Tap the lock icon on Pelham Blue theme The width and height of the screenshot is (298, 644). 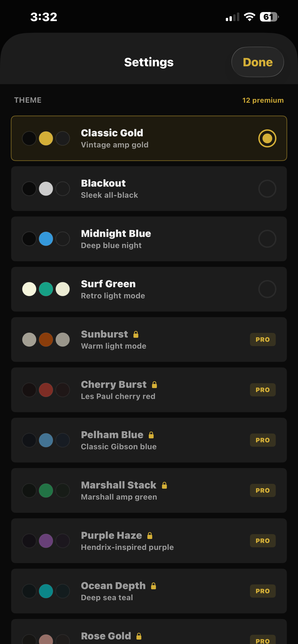[151, 435]
